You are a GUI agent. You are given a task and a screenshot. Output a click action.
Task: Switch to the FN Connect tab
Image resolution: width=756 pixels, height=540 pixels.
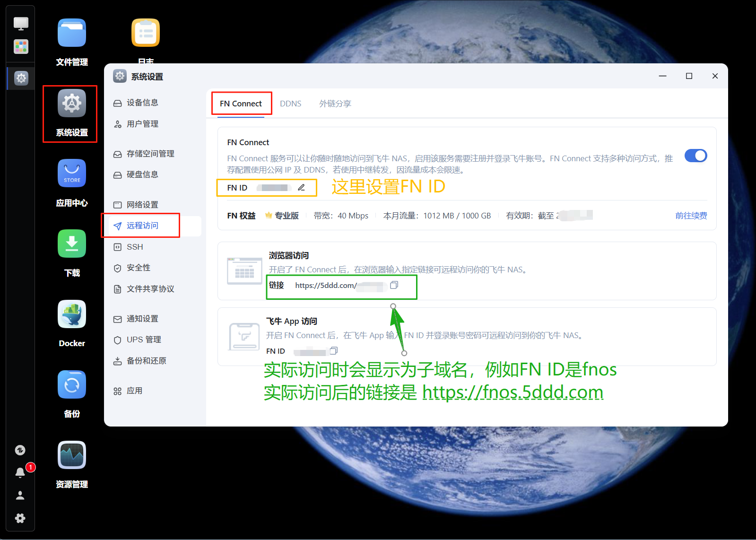pos(241,104)
